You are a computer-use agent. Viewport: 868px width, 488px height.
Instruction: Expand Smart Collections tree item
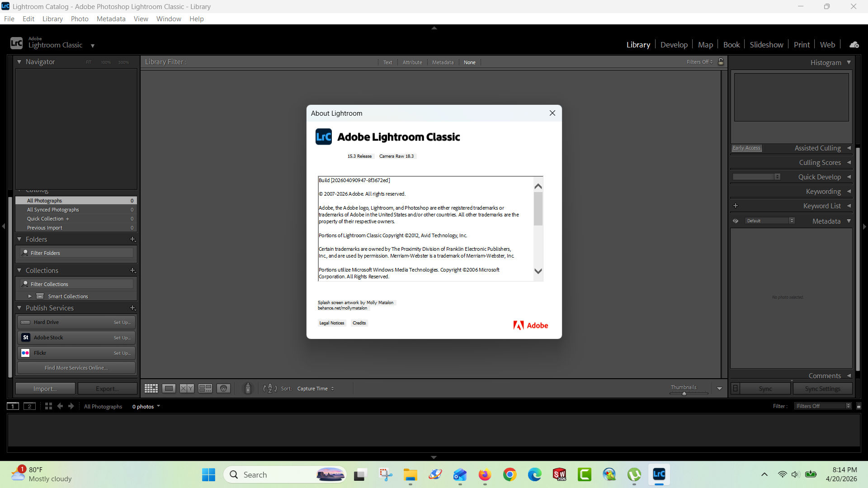click(x=30, y=296)
